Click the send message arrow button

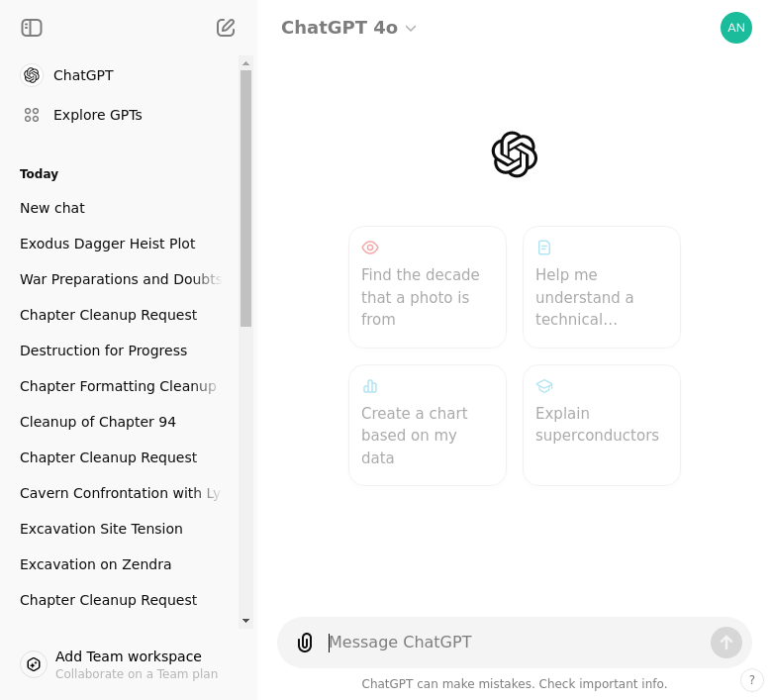726,643
